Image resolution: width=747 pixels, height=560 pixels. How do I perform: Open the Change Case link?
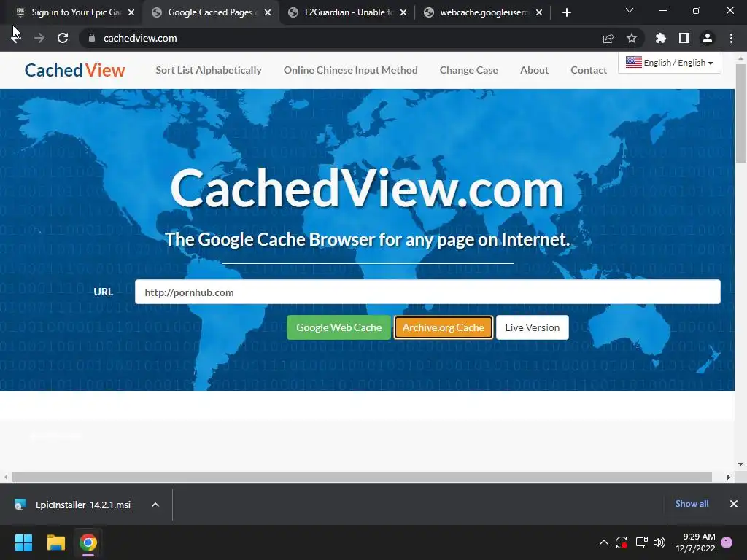tap(469, 70)
